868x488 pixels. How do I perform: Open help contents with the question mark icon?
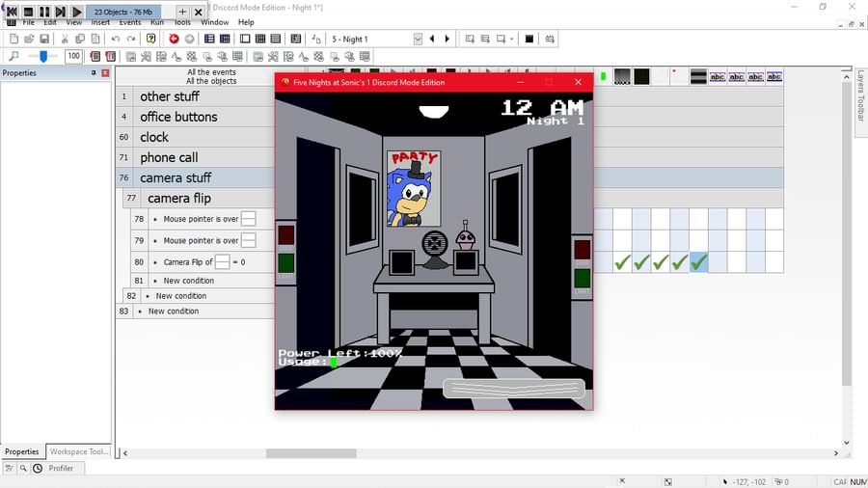151,39
